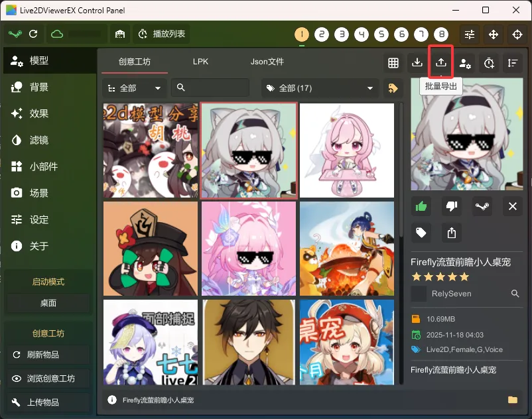Click the green thumbs-up like button
Viewport: 532px width, 419px height.
[421, 206]
